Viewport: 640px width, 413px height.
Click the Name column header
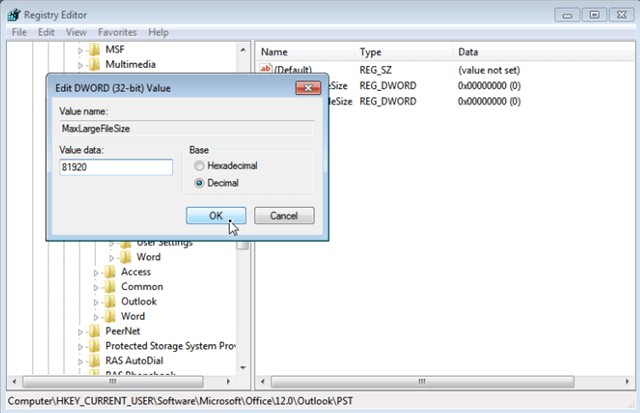click(x=305, y=52)
